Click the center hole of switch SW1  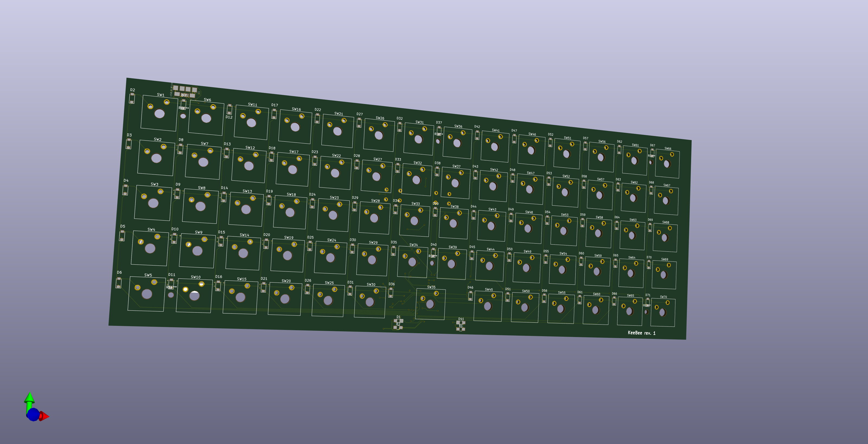(x=159, y=114)
